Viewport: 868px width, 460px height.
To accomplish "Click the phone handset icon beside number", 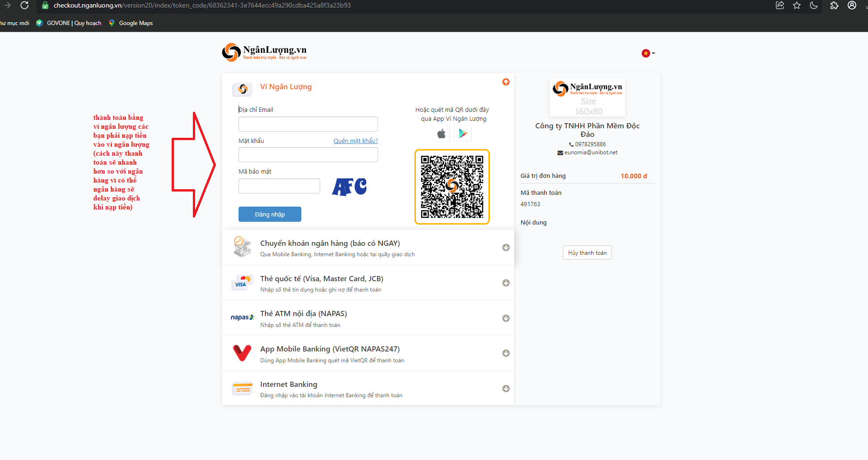I will click(571, 144).
